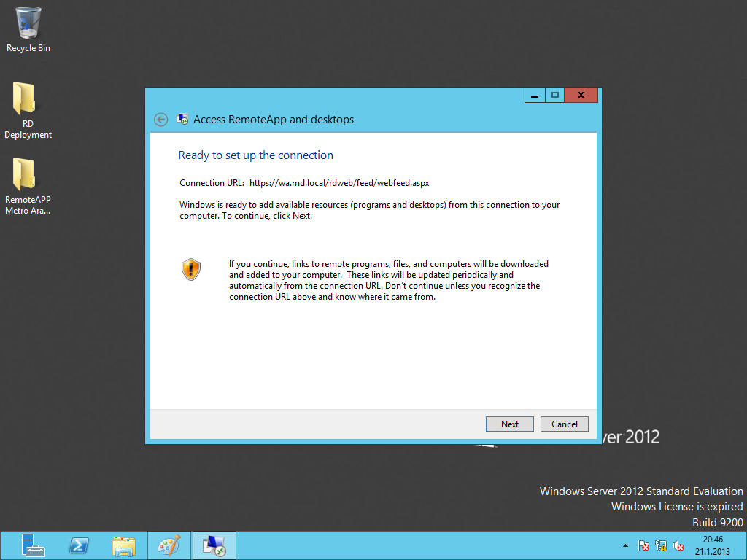747x560 pixels.
Task: Expand the hidden tray icons arrow
Action: 625,545
